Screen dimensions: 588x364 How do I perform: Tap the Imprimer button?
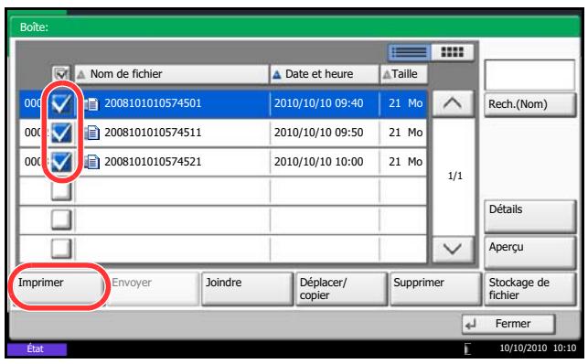[59, 288]
